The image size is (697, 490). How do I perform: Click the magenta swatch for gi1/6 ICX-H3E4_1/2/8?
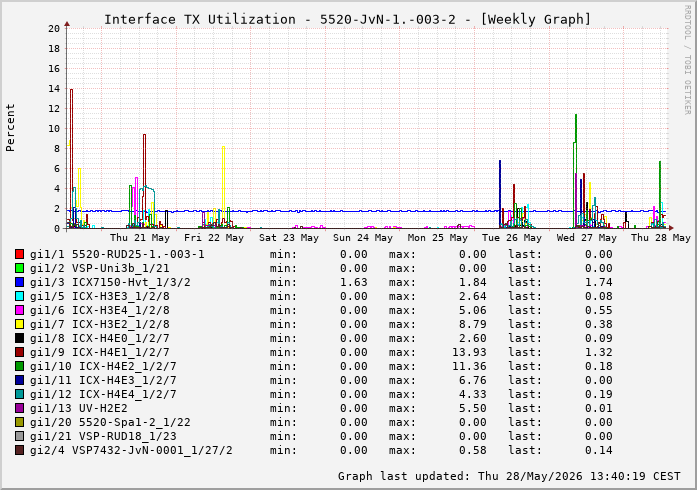click(x=19, y=310)
